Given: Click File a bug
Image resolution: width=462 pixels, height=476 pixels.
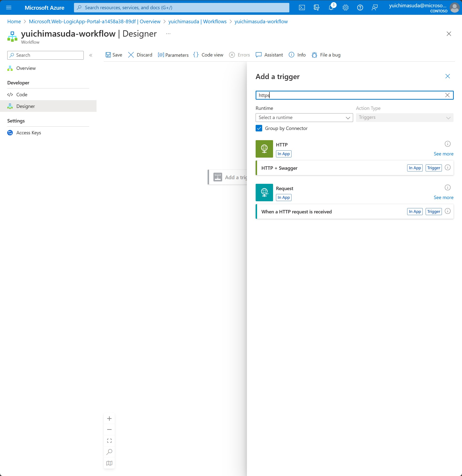Looking at the screenshot, I should (326, 55).
